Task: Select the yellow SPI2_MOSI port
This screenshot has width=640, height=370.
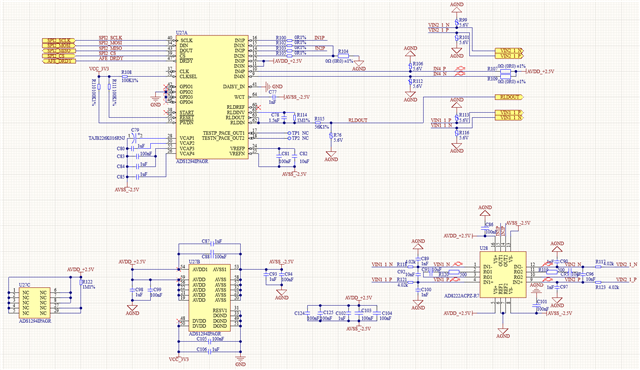Action: (x=59, y=46)
